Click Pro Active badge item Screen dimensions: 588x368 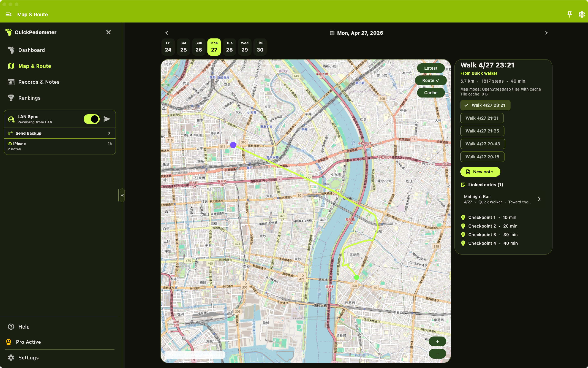pyautogui.click(x=60, y=342)
